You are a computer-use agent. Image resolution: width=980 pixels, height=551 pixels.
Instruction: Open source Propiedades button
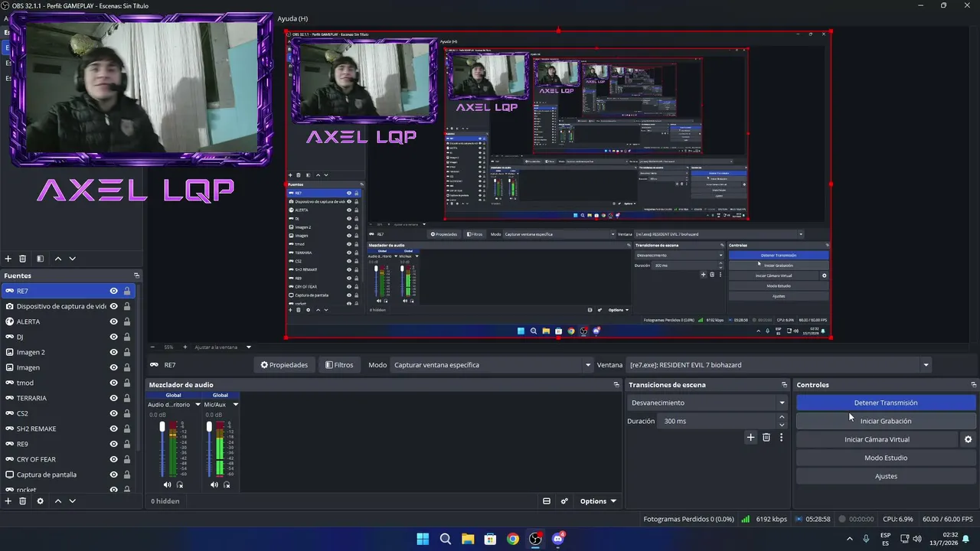tap(284, 365)
